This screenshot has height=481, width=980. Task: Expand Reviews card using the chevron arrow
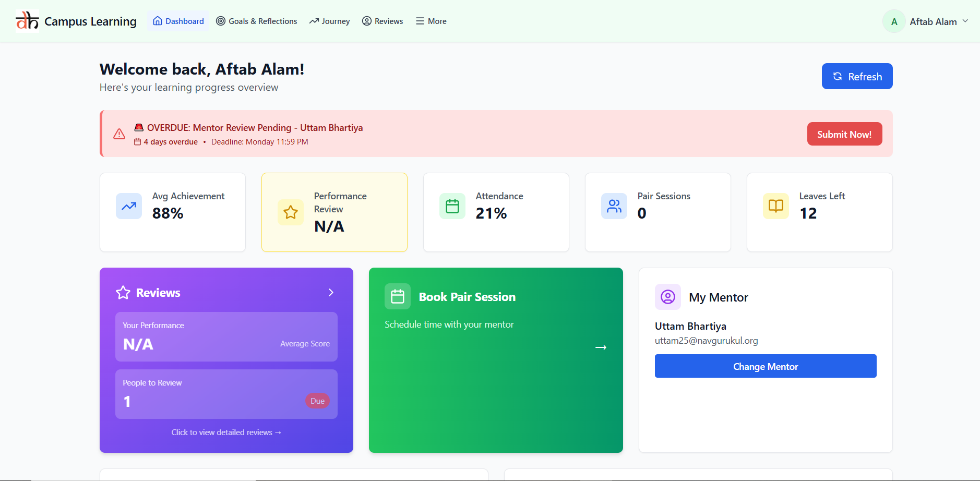click(x=331, y=293)
